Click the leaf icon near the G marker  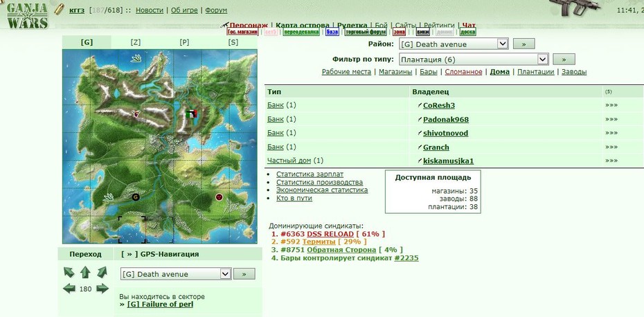[108, 197]
